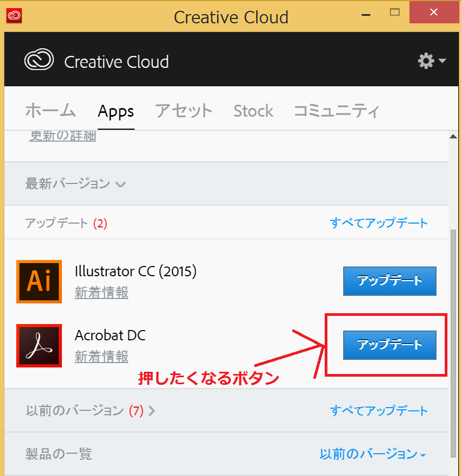Go to the Stock tab
This screenshot has height=476, width=461.
click(x=253, y=111)
